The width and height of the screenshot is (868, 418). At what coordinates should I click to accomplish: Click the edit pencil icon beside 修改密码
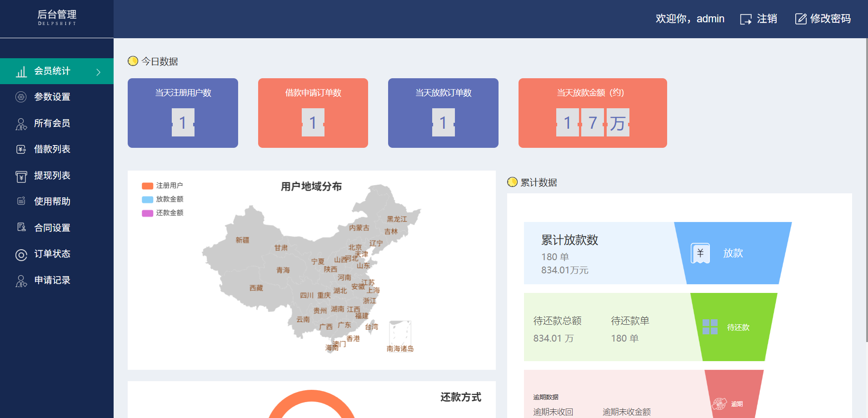point(800,19)
